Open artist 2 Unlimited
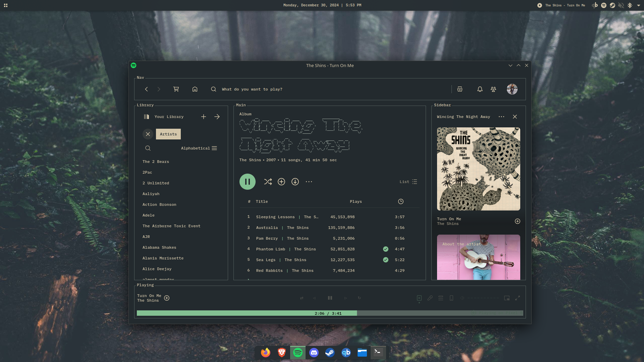 [x=155, y=183]
